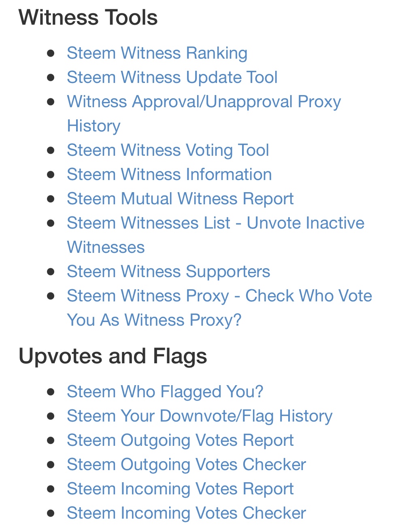The image size is (404, 532).
Task: Click the word History on wrapped proxy link
Action: [94, 126]
